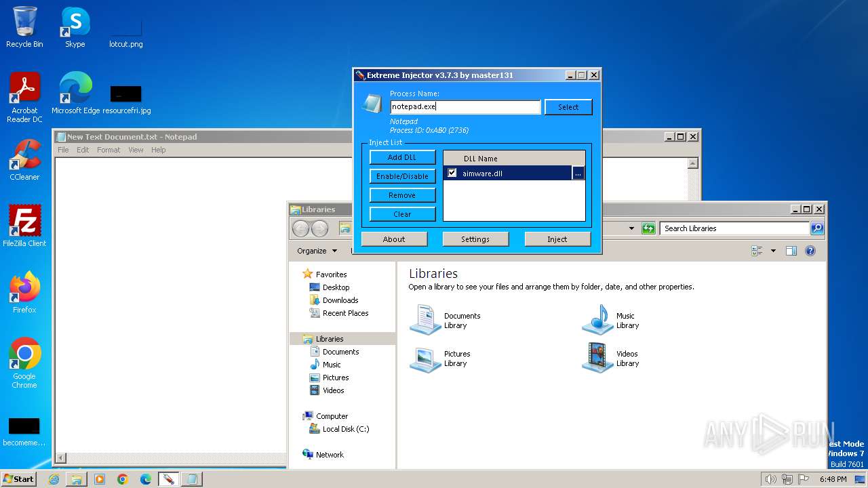Viewport: 868px width, 488px height.
Task: Click the Extreme Injector process icon
Action: click(372, 104)
